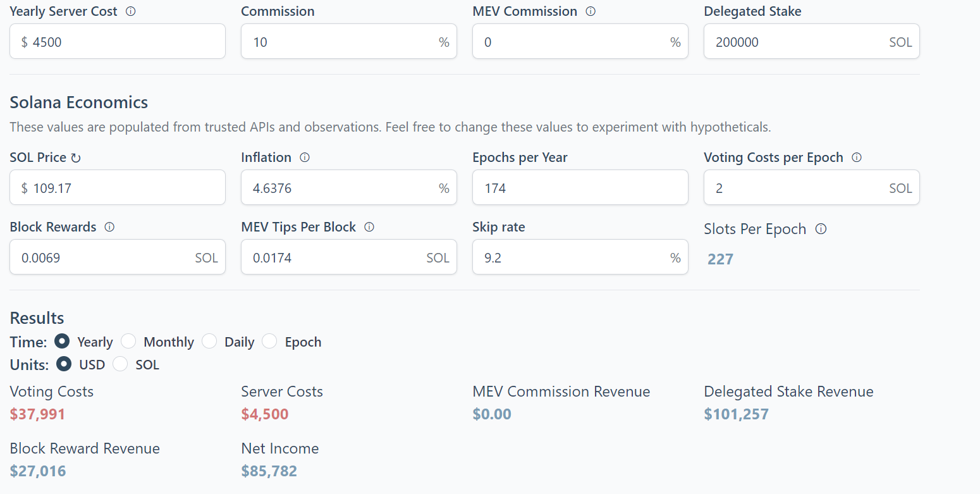Click info icon beside MEV Commission label
980x494 pixels.
click(x=591, y=11)
